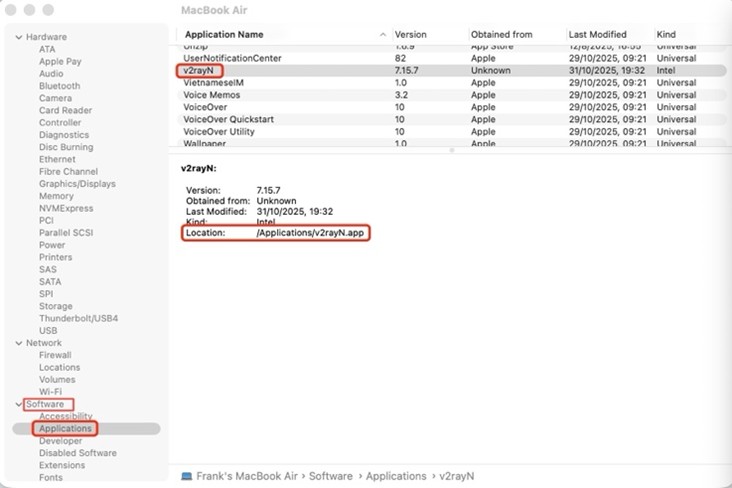Collapse the Hardware section chevron
Screen dimensions: 732x488
(18, 37)
